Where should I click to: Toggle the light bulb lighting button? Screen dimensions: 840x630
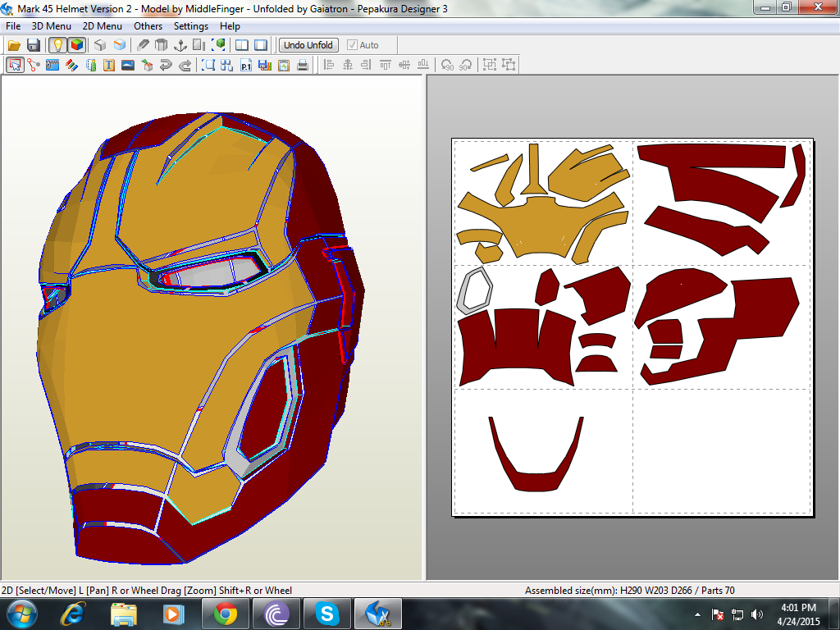click(58, 46)
